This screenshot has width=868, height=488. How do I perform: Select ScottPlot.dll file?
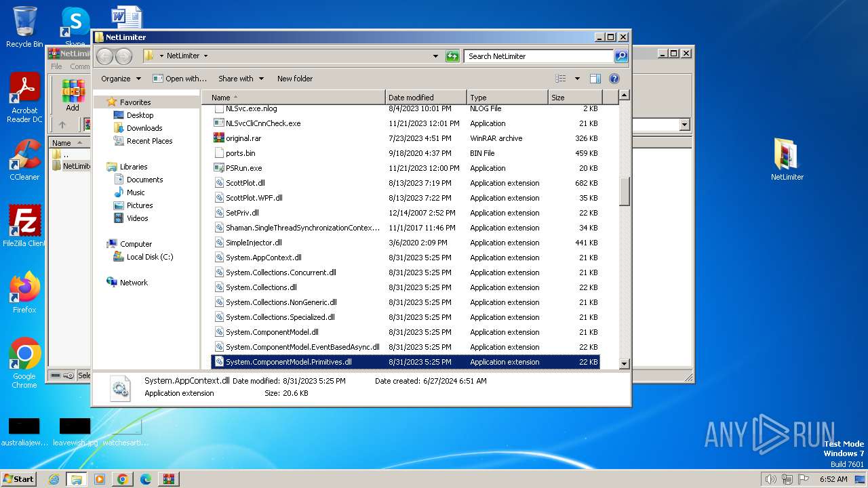[405, 183]
